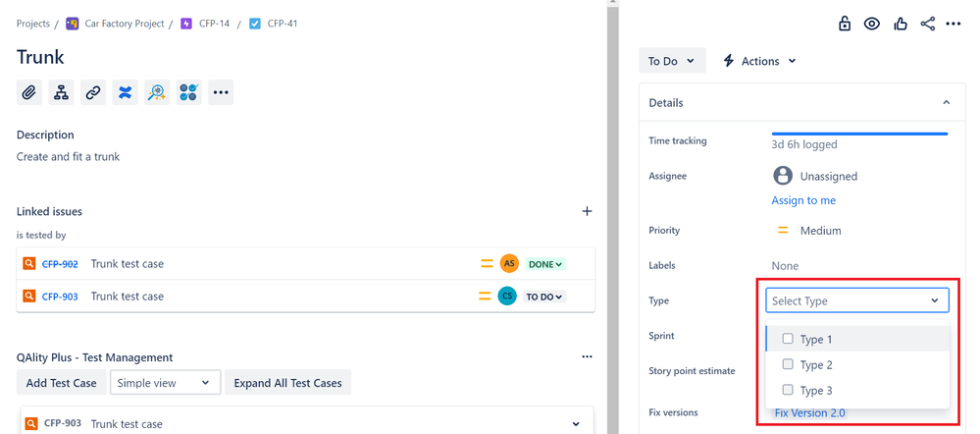Open the DONE status dropdown on CFP-902
980x434 pixels.
pyautogui.click(x=545, y=264)
